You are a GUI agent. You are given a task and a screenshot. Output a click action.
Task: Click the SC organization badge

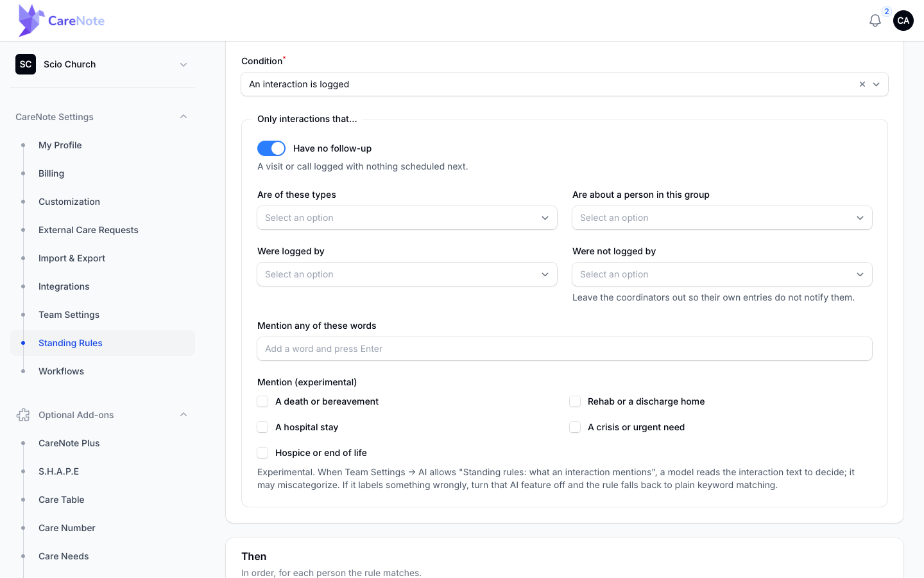(26, 64)
